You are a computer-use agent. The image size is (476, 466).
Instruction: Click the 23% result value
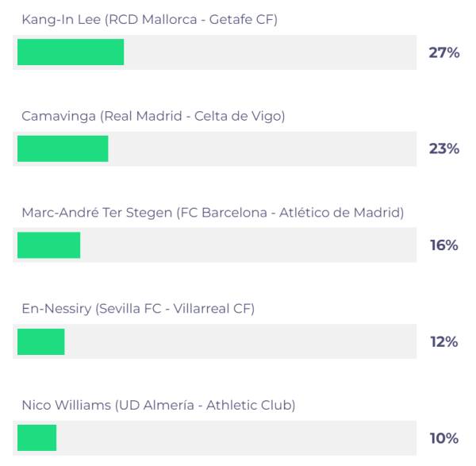tap(443, 149)
